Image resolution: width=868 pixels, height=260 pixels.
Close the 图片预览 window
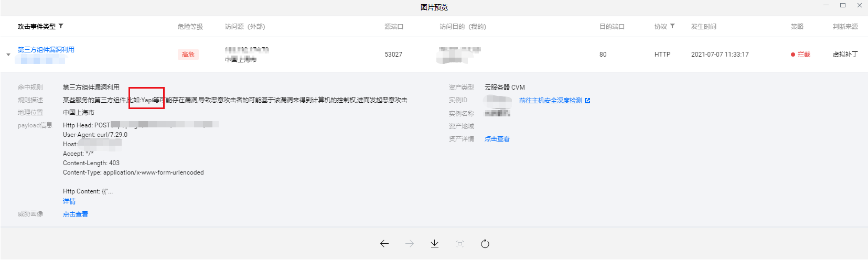tap(860, 5)
